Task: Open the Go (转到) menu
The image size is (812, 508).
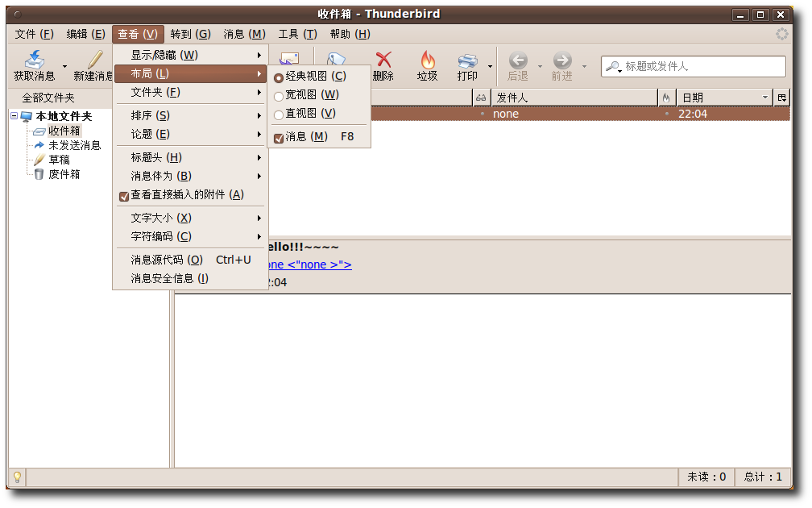Action: click(191, 34)
